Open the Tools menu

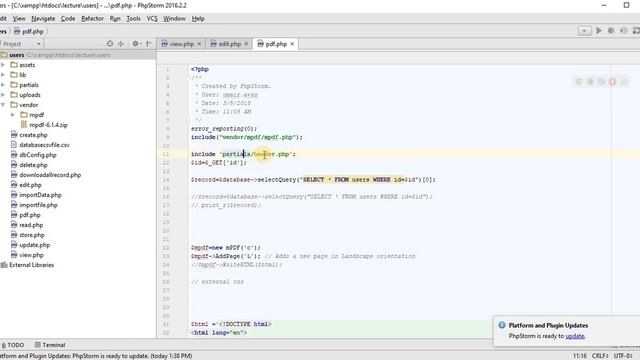coord(133,19)
